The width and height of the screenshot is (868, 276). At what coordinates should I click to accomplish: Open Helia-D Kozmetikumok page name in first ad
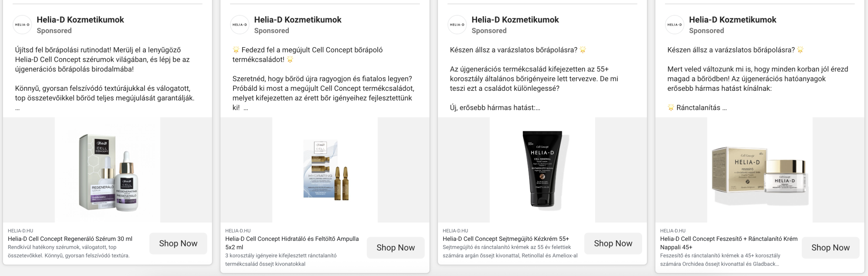(x=80, y=20)
